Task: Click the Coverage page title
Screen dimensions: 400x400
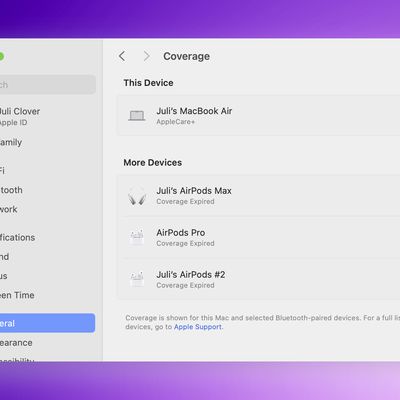Action: (187, 56)
